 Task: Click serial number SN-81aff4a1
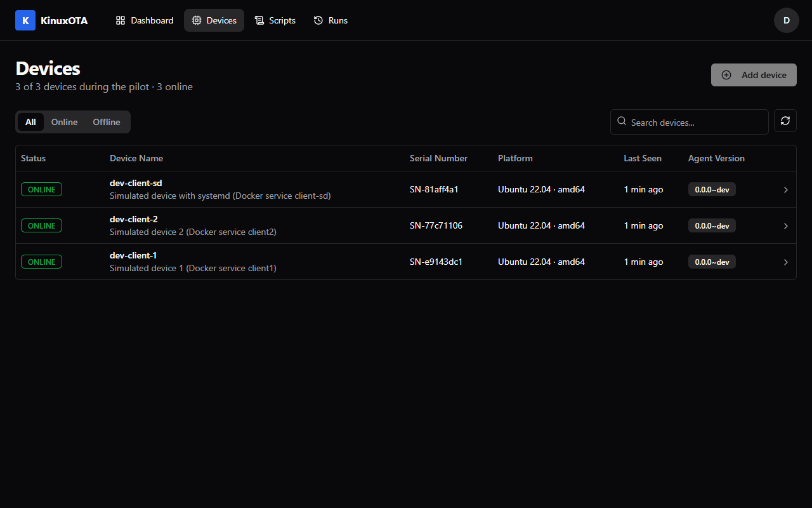click(434, 189)
